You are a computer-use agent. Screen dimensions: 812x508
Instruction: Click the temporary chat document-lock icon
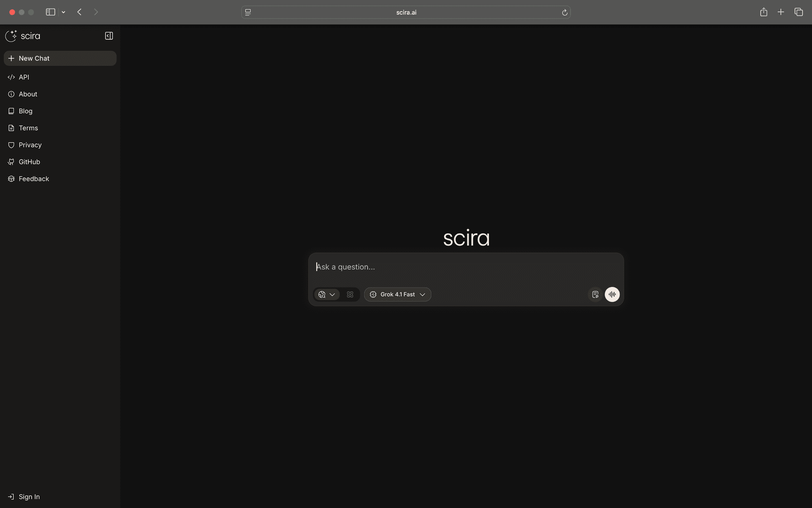pyautogui.click(x=595, y=294)
